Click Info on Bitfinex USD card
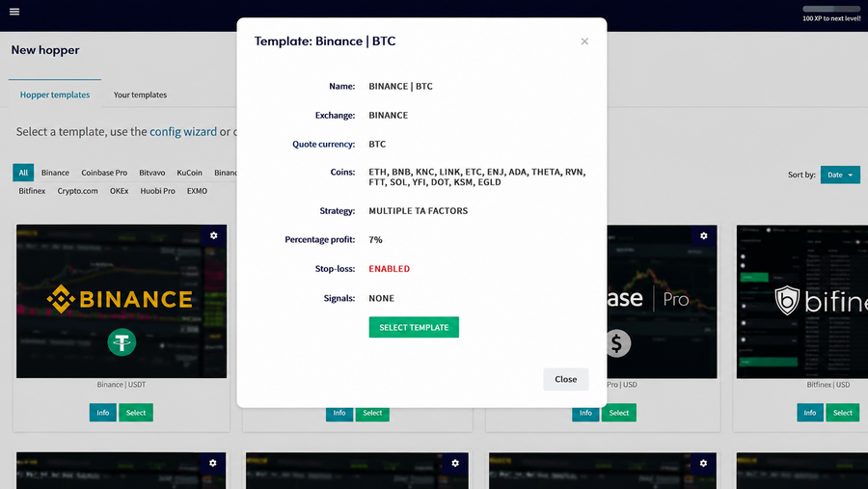The height and width of the screenshot is (489, 868). [810, 413]
